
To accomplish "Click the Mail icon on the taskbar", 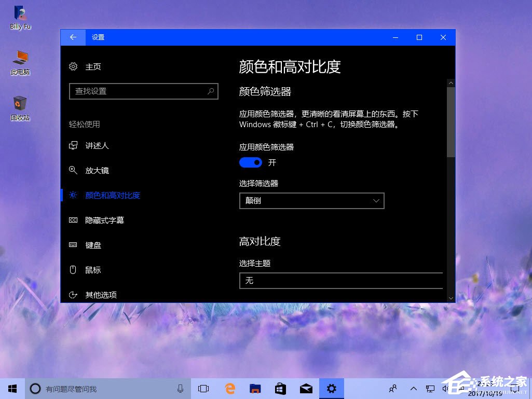I will click(x=306, y=388).
